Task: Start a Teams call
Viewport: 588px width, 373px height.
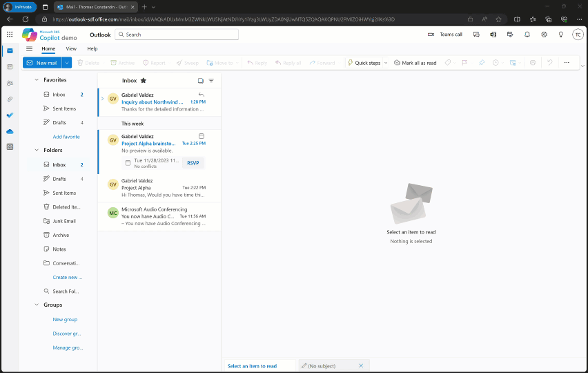Action: (445, 35)
